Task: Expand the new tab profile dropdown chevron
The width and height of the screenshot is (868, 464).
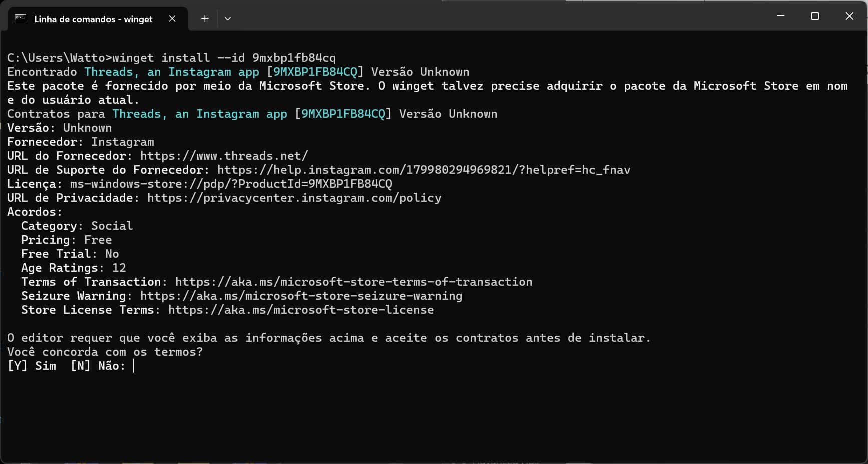Action: click(x=228, y=19)
